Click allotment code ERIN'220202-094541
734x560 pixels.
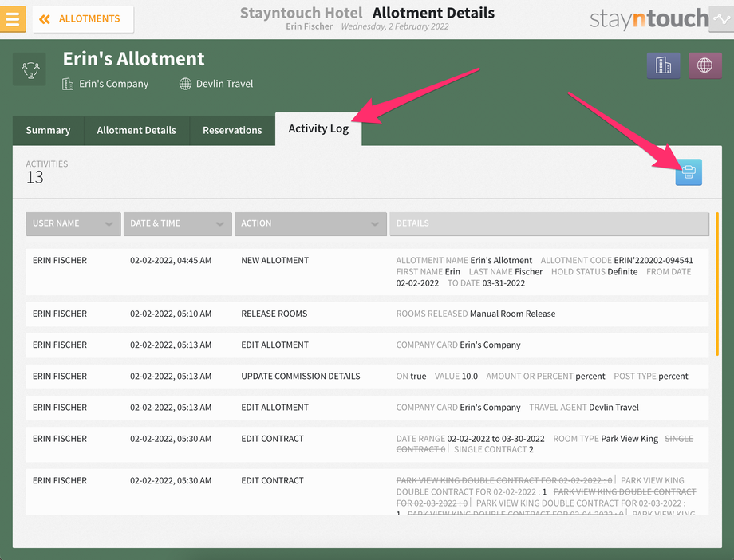click(653, 260)
